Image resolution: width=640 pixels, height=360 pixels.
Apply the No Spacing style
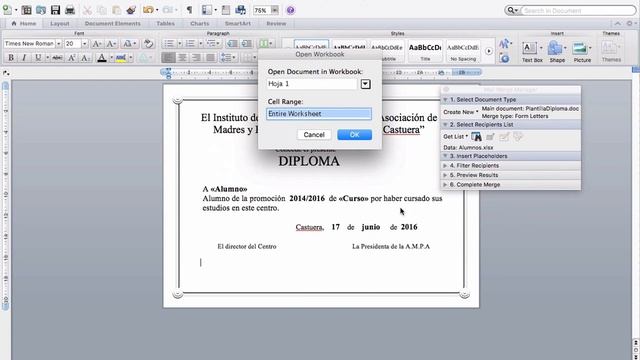tap(463, 51)
